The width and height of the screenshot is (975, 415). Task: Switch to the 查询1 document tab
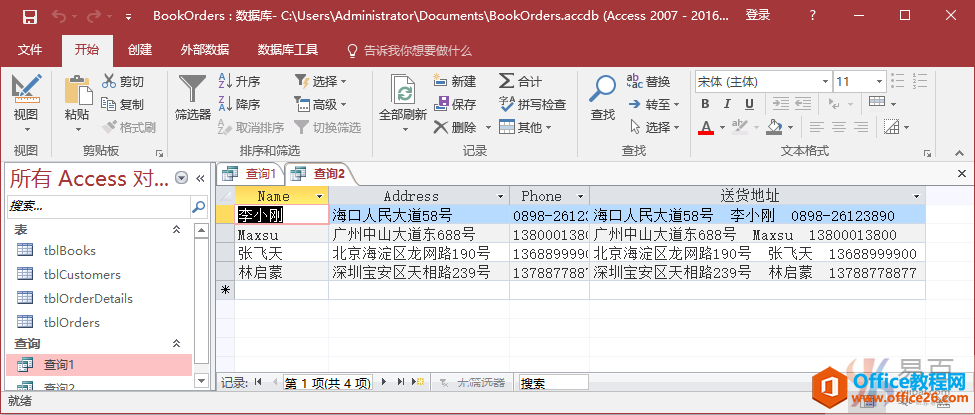[249, 174]
